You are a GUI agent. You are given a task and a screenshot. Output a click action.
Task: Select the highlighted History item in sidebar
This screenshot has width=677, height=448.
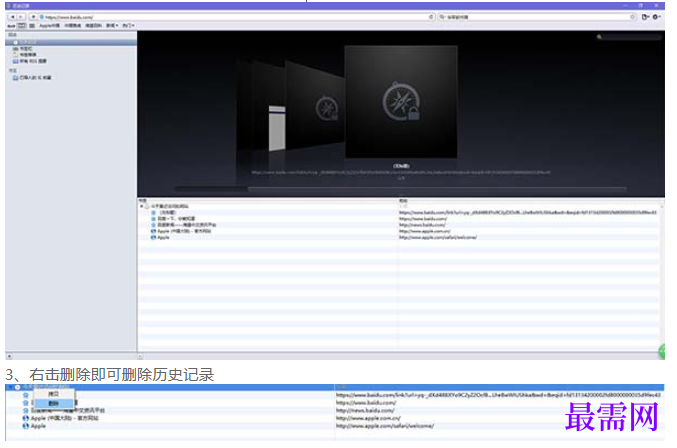click(x=71, y=42)
